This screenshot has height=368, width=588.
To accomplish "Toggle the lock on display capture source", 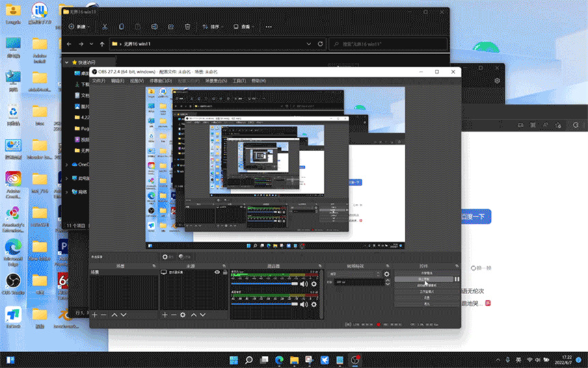I will point(225,272).
